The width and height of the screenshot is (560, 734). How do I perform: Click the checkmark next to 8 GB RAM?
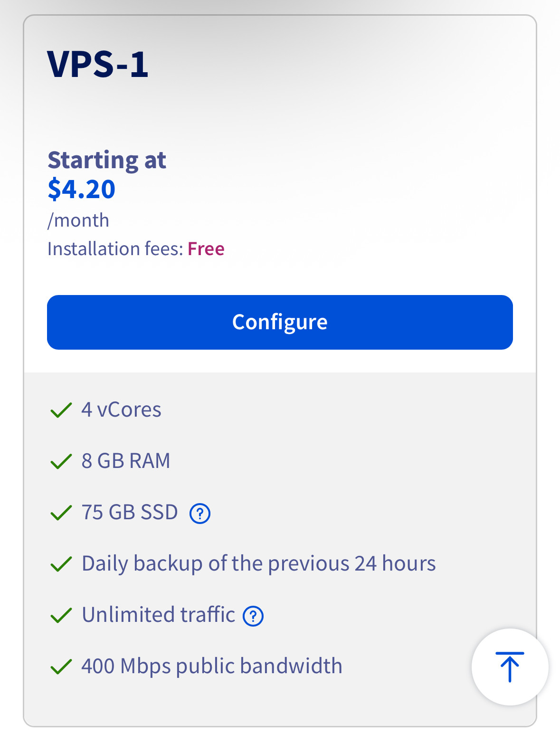click(61, 461)
